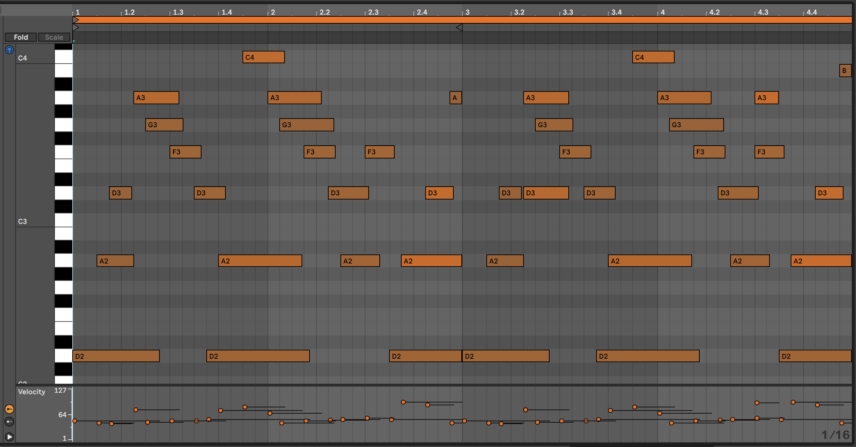
Task: Select the F3 note at beat 4.3
Action: [x=770, y=152]
